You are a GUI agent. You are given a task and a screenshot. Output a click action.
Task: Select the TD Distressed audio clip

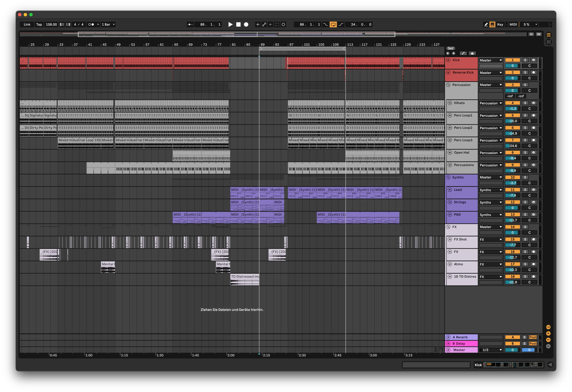pyautogui.click(x=245, y=279)
